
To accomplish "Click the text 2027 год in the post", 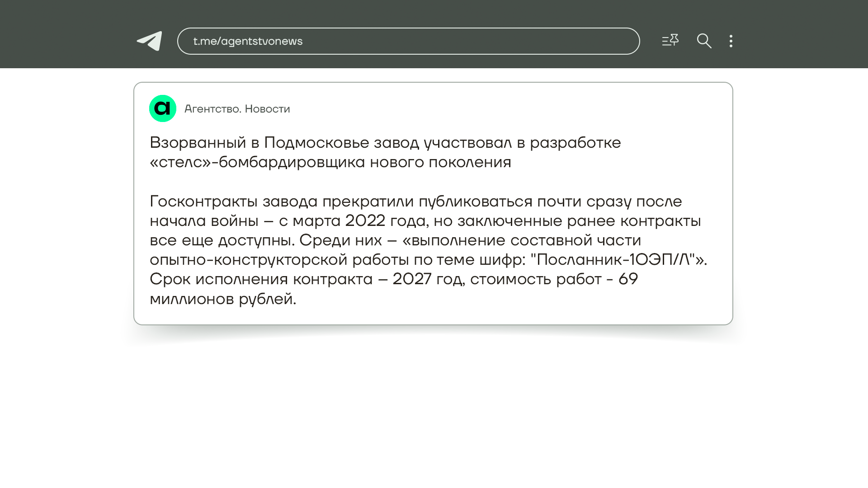I will (427, 279).
